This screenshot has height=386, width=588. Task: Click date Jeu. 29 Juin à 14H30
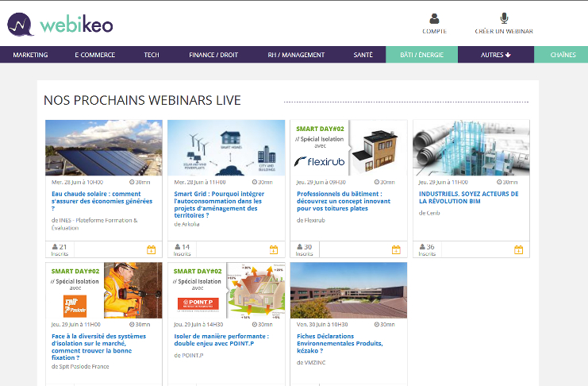198,324
